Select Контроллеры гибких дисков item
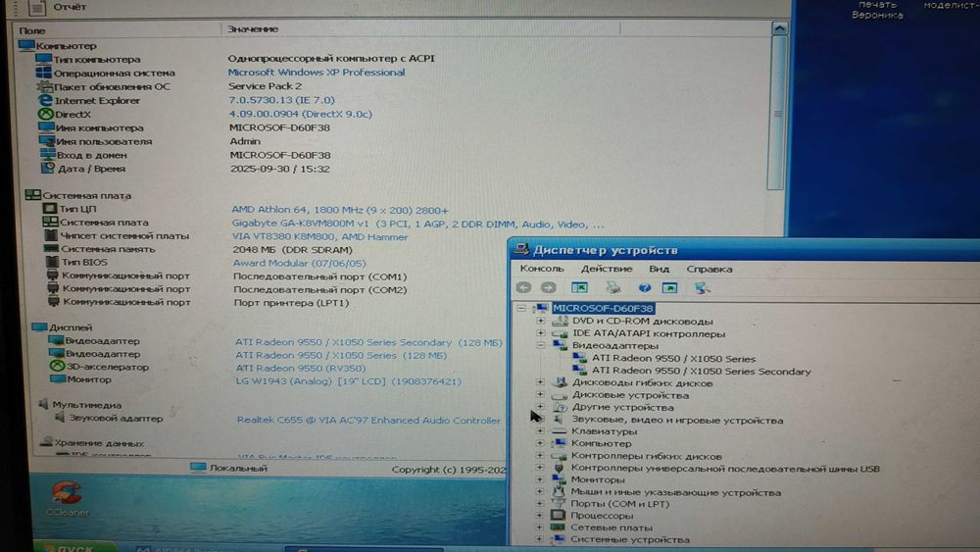This screenshot has width=980, height=552. tap(646, 456)
